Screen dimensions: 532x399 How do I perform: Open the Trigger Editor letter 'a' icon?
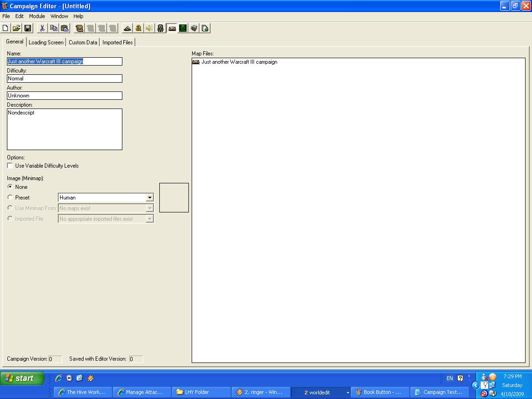tap(139, 28)
